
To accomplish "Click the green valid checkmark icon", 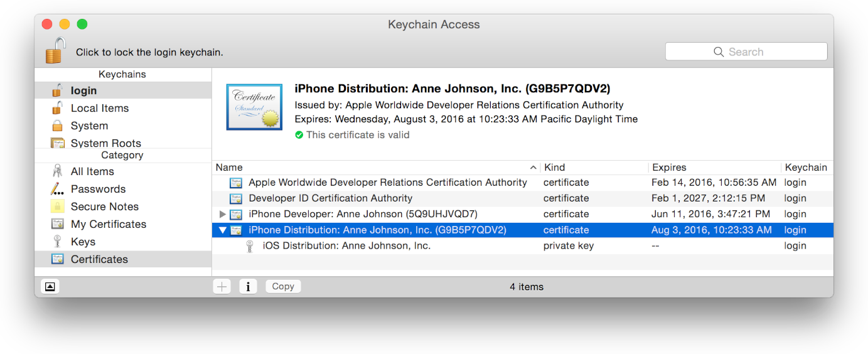I will pyautogui.click(x=299, y=135).
